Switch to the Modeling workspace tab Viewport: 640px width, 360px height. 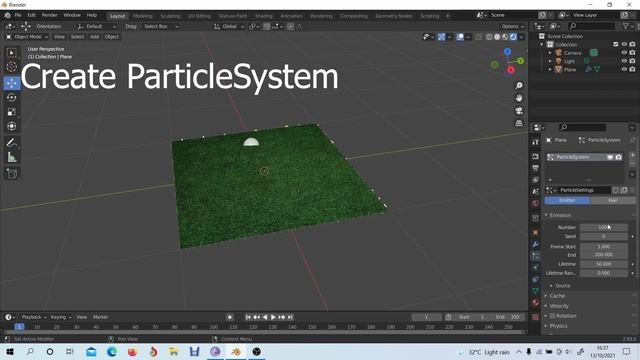click(x=143, y=16)
